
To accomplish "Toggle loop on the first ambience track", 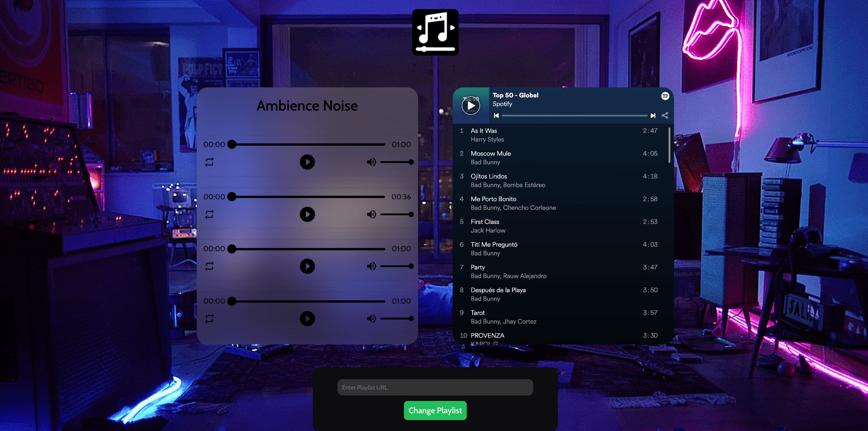I will (x=209, y=162).
